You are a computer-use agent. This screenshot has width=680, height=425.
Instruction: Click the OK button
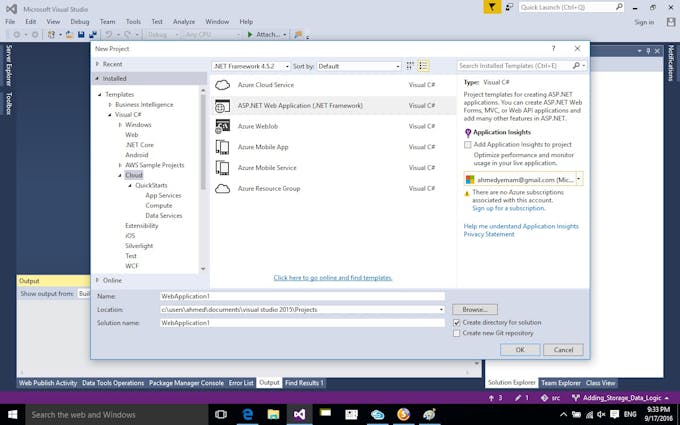[x=520, y=350]
